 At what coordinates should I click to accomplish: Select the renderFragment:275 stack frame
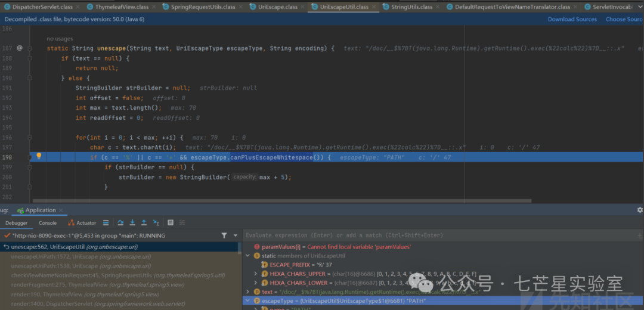point(119,285)
